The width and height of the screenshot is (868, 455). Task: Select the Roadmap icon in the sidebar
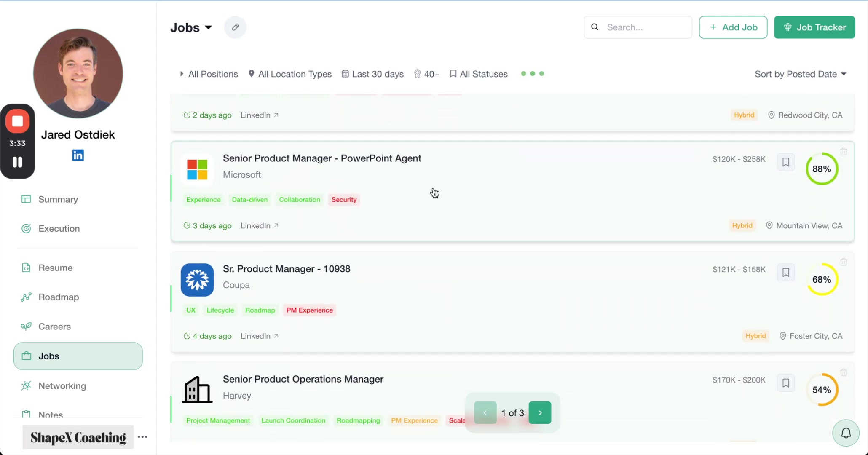26,297
